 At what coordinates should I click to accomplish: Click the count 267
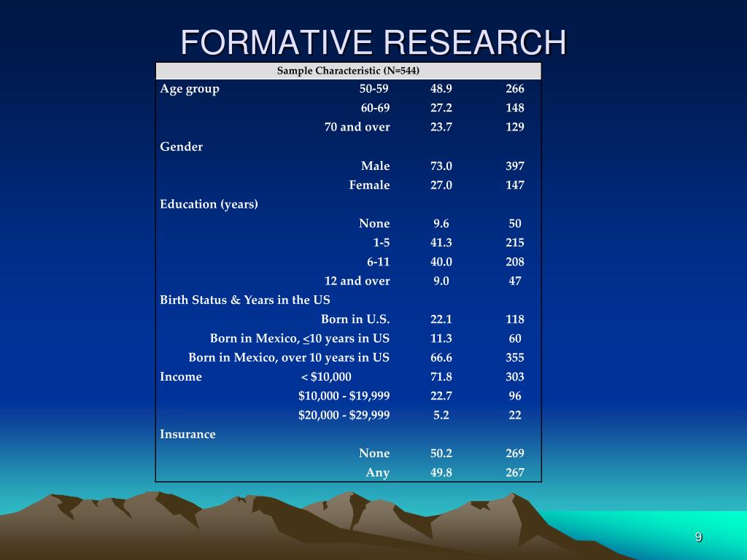(515, 472)
